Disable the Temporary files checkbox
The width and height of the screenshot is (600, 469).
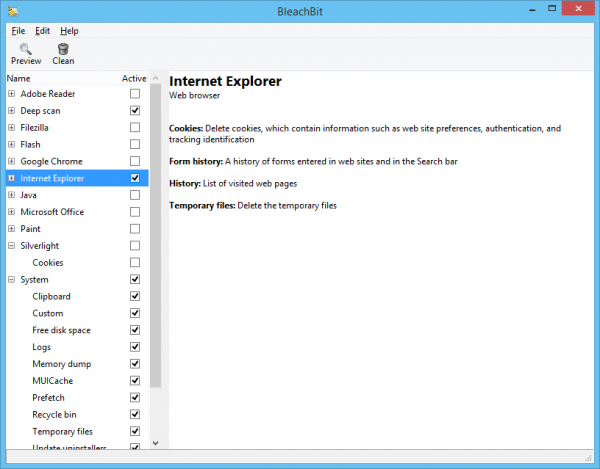point(135,431)
